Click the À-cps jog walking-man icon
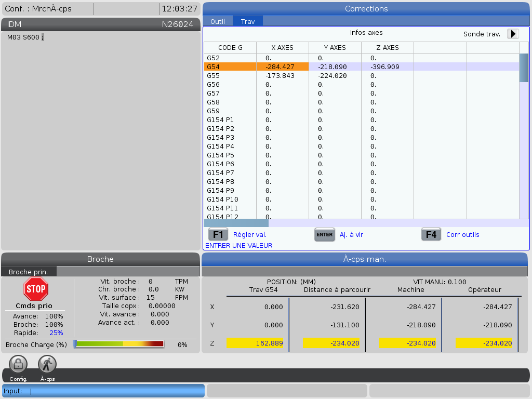Image resolution: width=532 pixels, height=399 pixels. coord(47,364)
